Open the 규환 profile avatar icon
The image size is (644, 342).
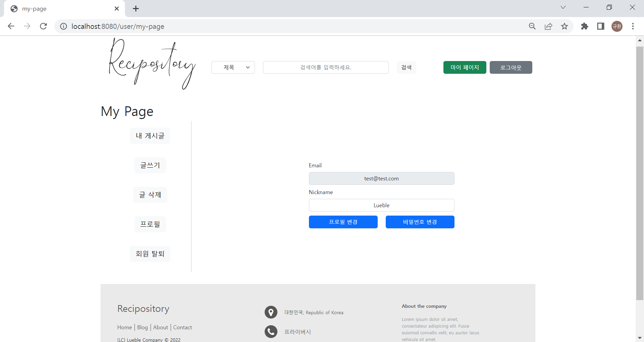(617, 26)
